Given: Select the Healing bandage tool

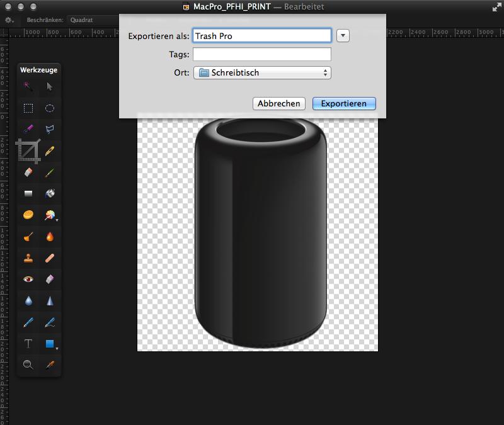Looking at the screenshot, I should pos(50,258).
